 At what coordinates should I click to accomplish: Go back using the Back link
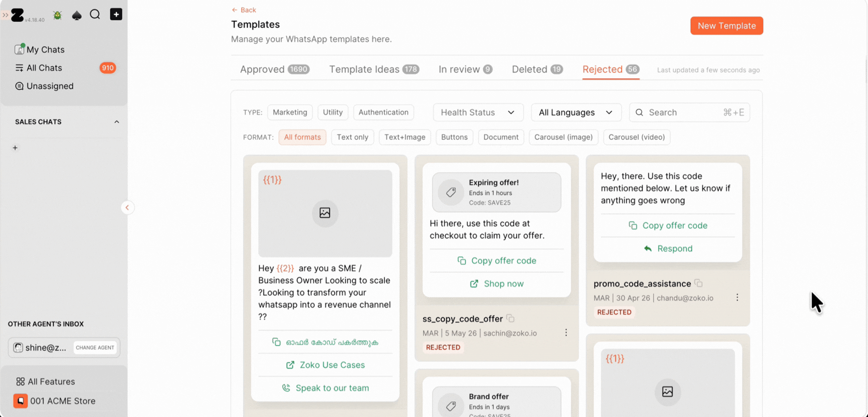coord(244,10)
